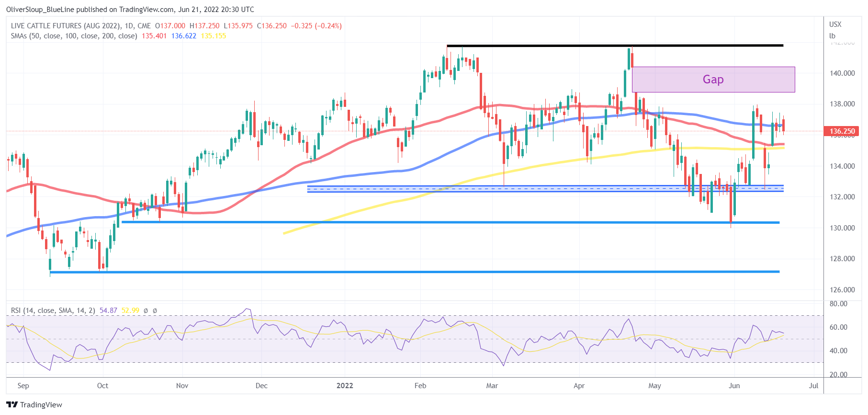This screenshot has width=868, height=415.
Task: Select the purple Gap rectangle label
Action: 713,80
